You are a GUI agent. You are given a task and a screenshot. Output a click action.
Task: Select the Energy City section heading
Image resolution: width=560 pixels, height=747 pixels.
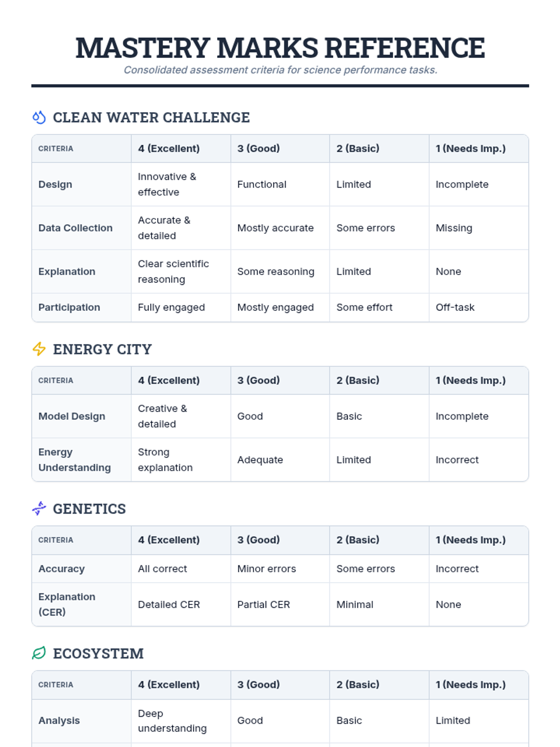[x=102, y=349]
